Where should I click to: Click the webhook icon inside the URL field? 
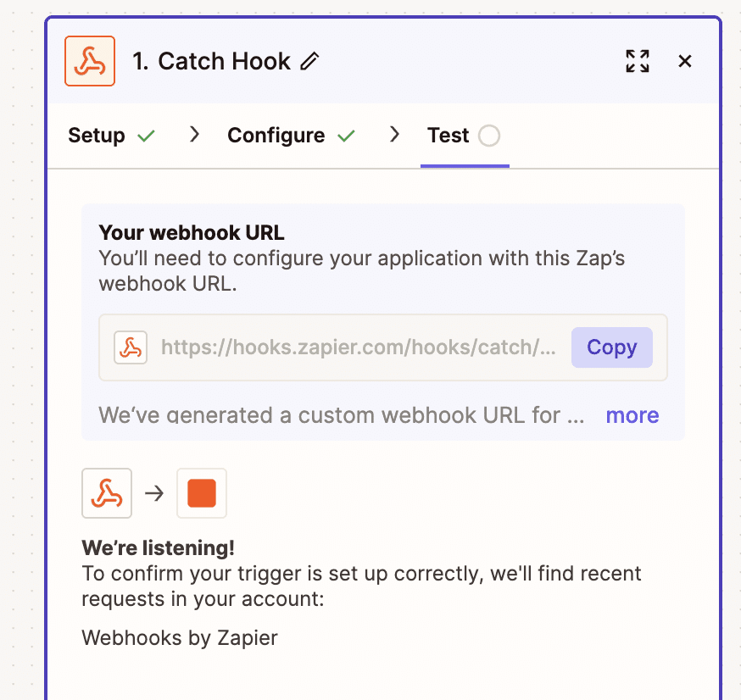[131, 347]
